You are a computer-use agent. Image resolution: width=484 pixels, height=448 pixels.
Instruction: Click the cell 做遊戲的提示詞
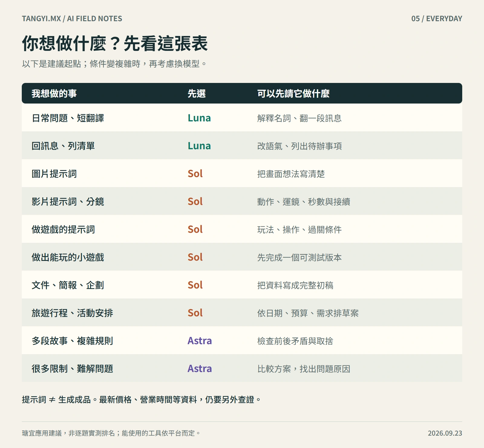63,229
